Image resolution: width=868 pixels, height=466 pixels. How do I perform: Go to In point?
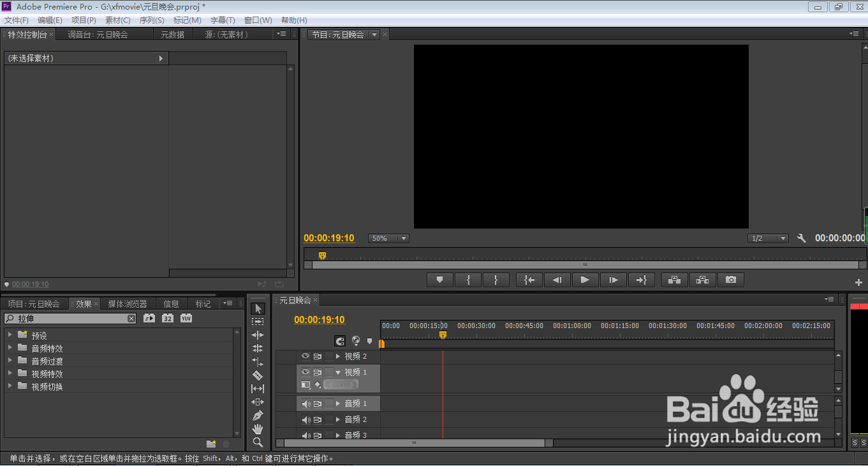coord(529,280)
